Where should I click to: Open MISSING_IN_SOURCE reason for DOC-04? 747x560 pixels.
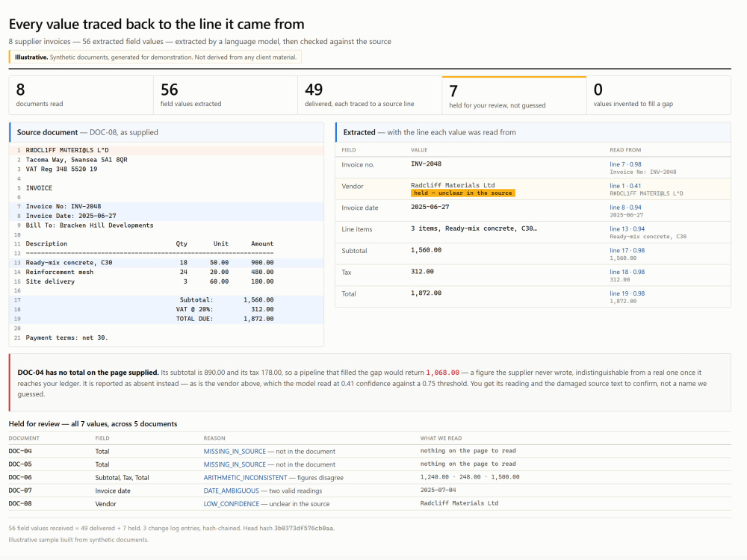tap(235, 451)
